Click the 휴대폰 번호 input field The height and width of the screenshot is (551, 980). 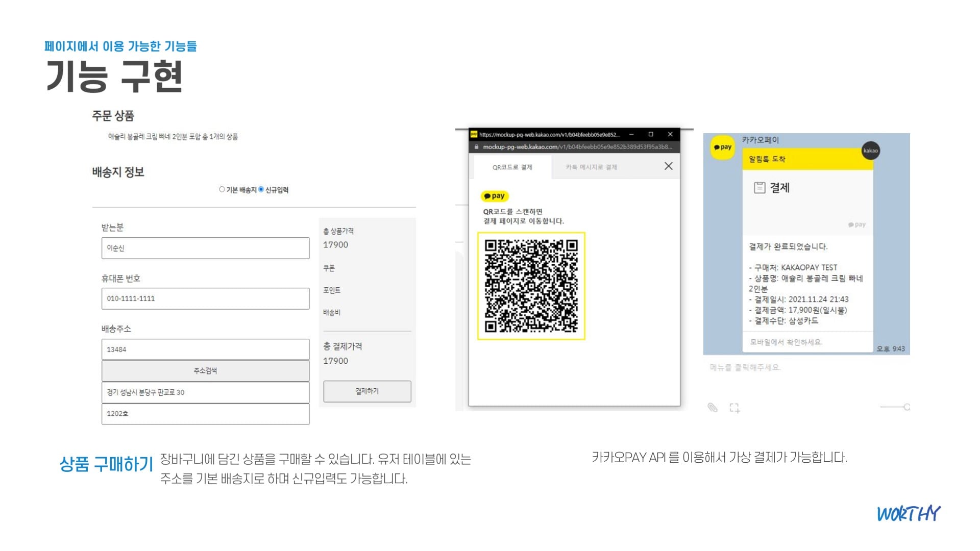[205, 298]
